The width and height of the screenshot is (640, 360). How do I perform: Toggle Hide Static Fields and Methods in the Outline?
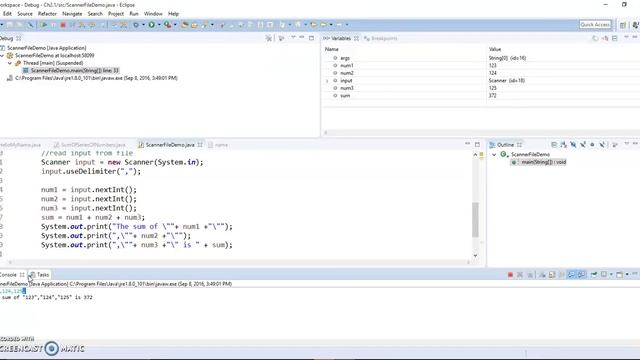[x=583, y=144]
